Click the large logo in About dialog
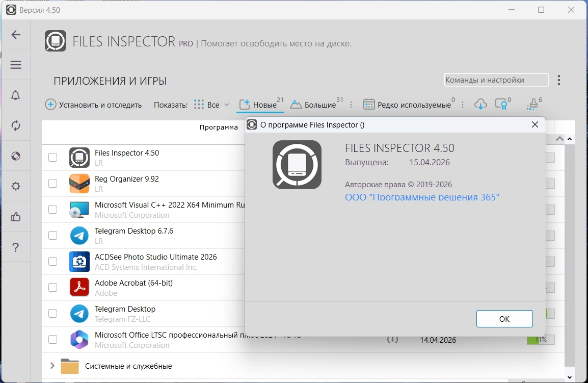The height and width of the screenshot is (383, 588). pyautogui.click(x=297, y=164)
